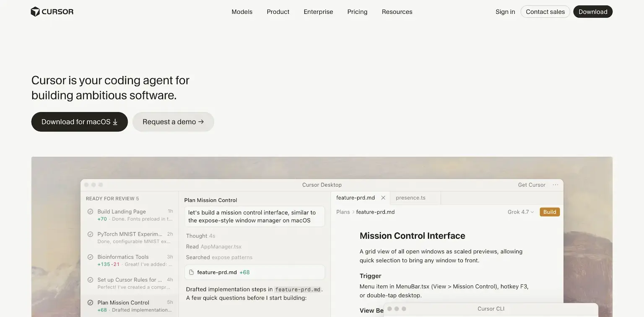644x317 pixels.
Task: Click the Mission Control Interface heading
Action: pyautogui.click(x=413, y=236)
